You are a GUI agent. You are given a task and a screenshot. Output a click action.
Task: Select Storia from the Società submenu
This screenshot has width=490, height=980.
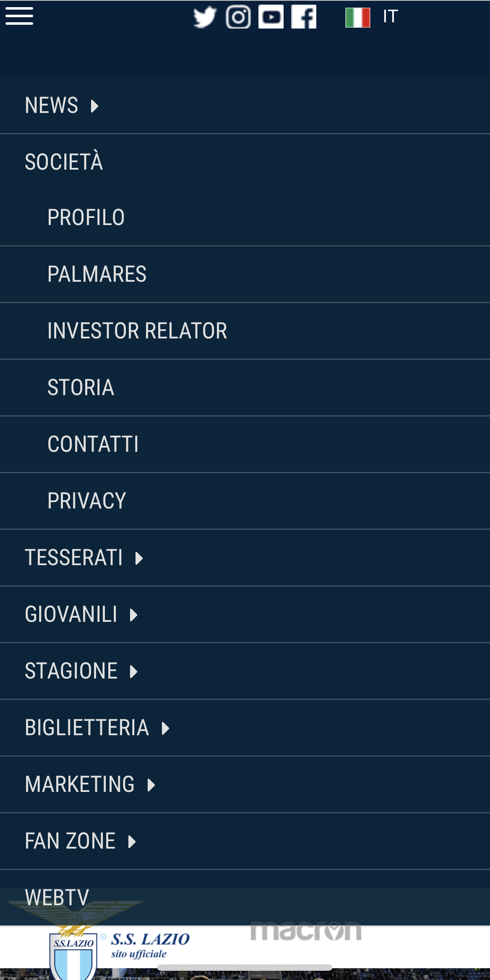[x=81, y=388]
